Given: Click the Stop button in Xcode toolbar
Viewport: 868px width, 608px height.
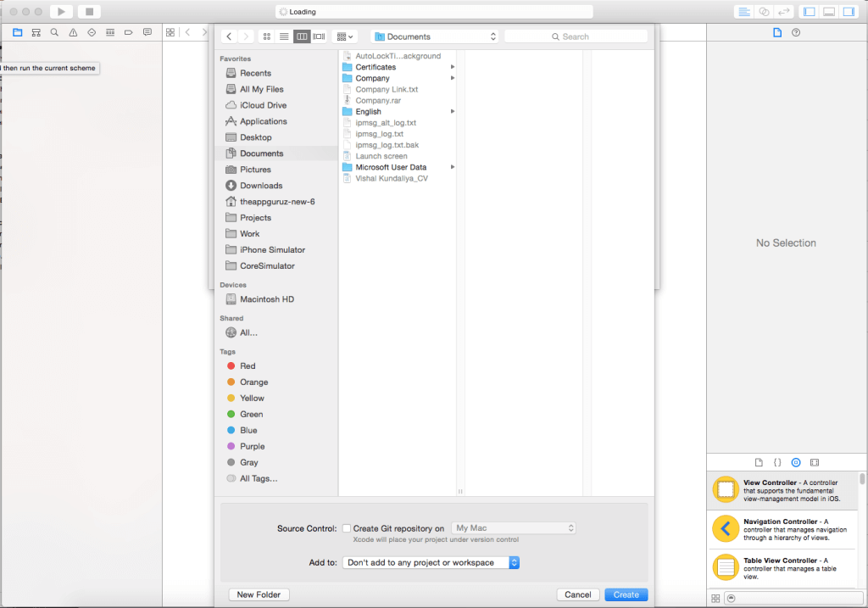Looking at the screenshot, I should pyautogui.click(x=88, y=12).
